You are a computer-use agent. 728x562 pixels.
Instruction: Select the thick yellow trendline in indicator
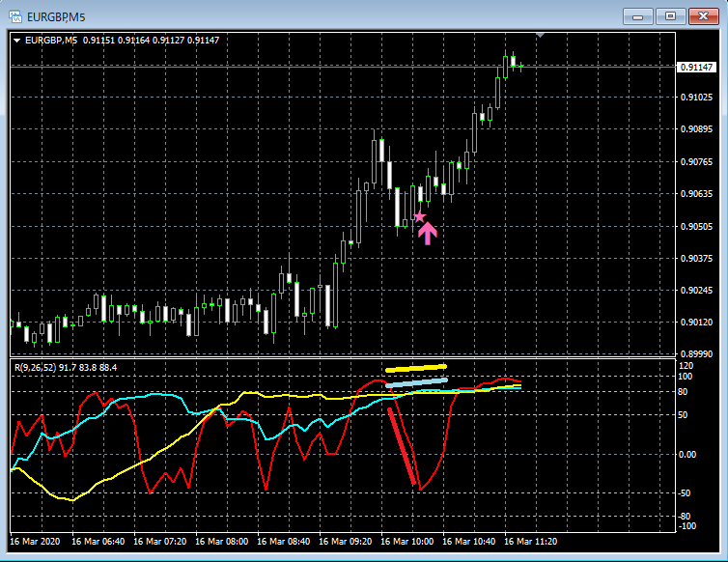(416, 368)
